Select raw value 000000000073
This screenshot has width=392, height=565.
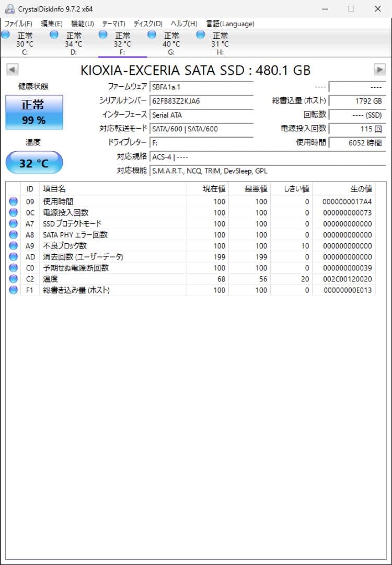click(347, 212)
